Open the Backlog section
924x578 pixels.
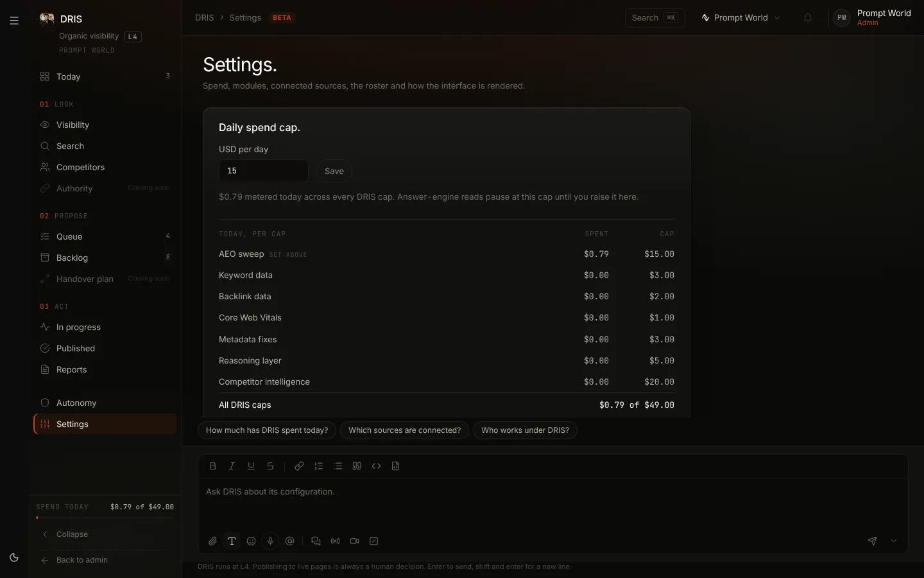click(105, 258)
